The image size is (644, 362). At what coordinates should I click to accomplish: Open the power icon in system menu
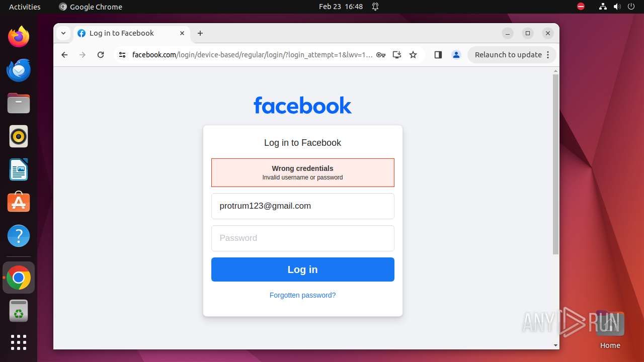631,7
